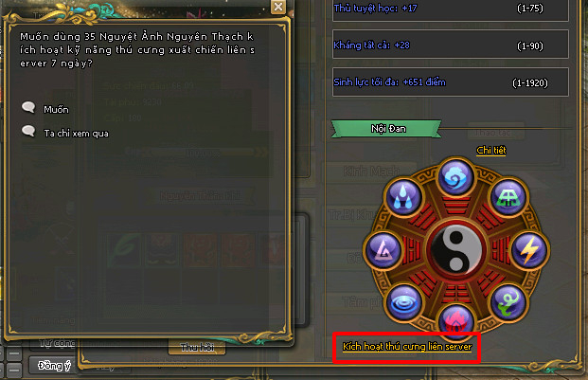
Task: Click "Kích hoạt thú cưng liên server" link
Action: pyautogui.click(x=407, y=347)
